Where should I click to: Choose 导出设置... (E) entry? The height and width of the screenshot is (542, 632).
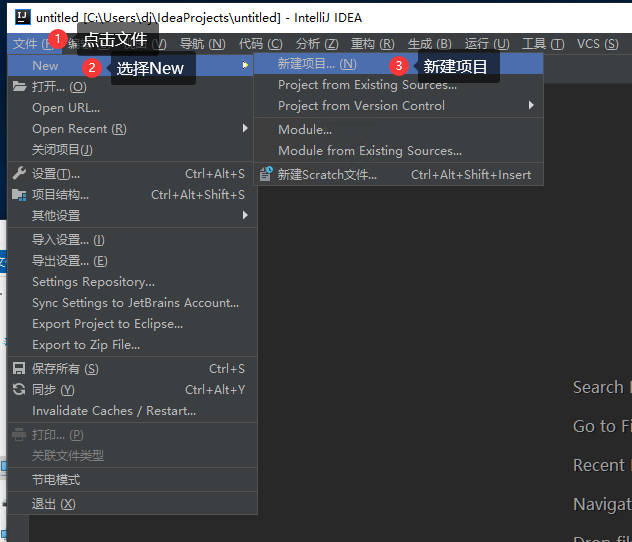pyautogui.click(x=132, y=261)
